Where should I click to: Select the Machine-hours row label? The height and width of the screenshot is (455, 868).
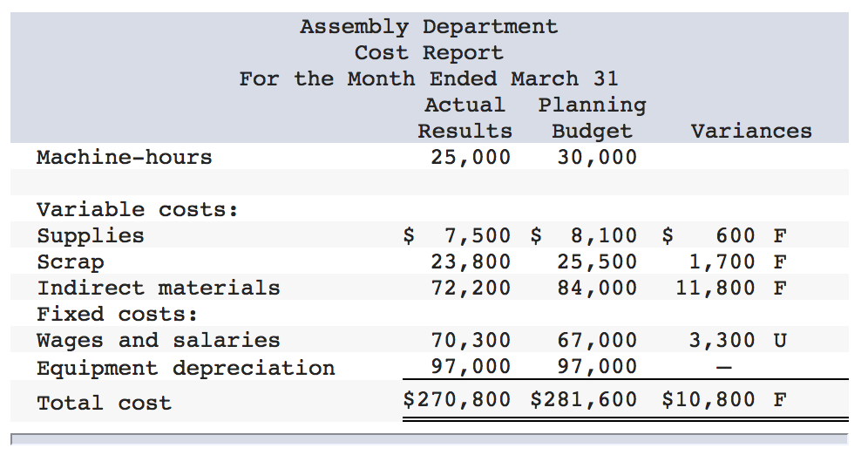(125, 157)
